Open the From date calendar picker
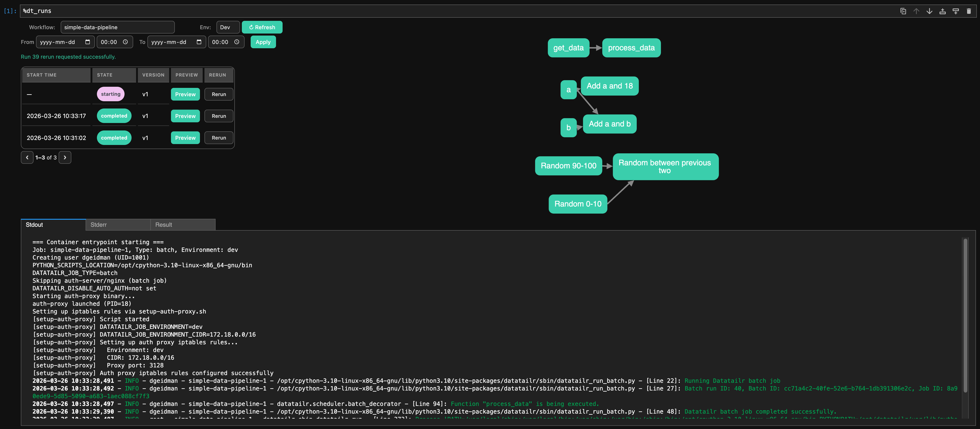 tap(88, 42)
